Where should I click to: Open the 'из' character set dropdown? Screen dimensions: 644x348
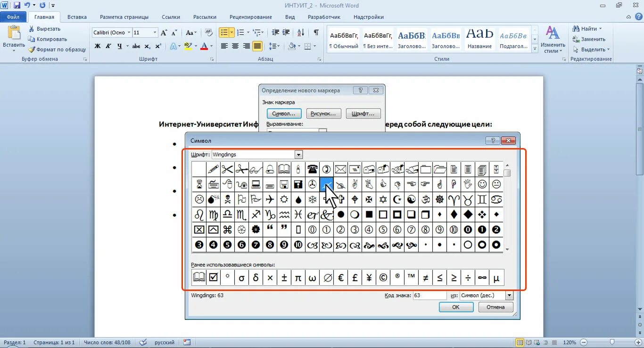click(509, 295)
